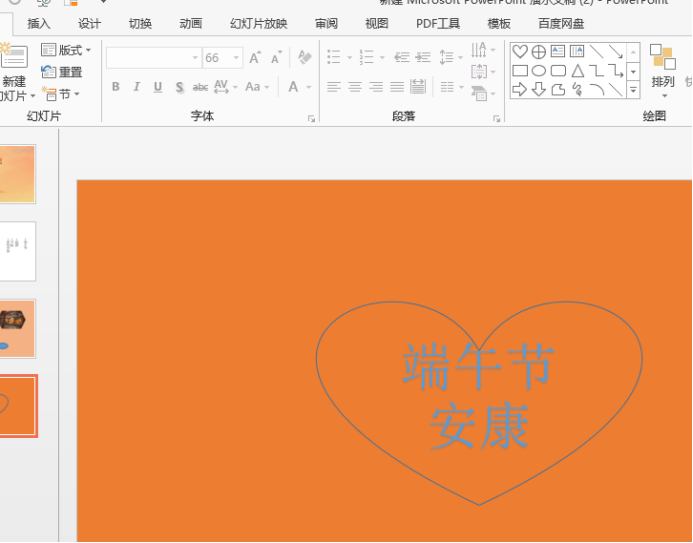Viewport: 693px width, 543px height.
Task: Click the 重置 reset button
Action: click(x=61, y=72)
